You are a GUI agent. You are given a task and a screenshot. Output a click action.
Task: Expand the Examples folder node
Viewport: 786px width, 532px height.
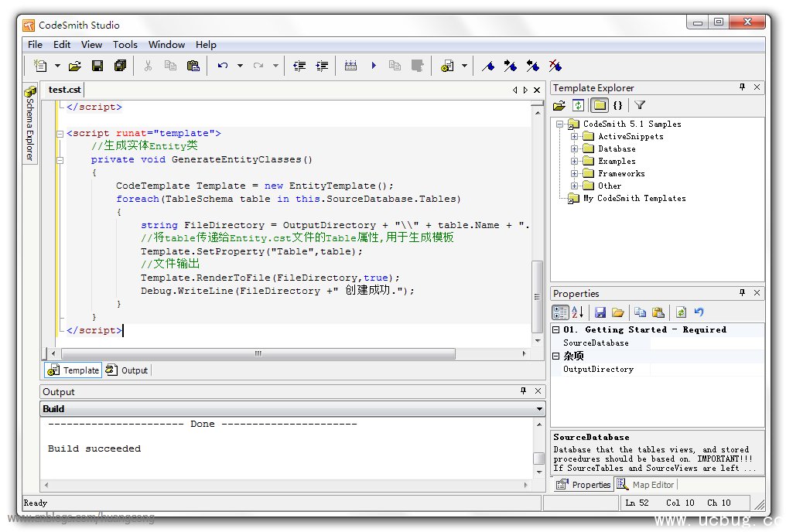(575, 162)
